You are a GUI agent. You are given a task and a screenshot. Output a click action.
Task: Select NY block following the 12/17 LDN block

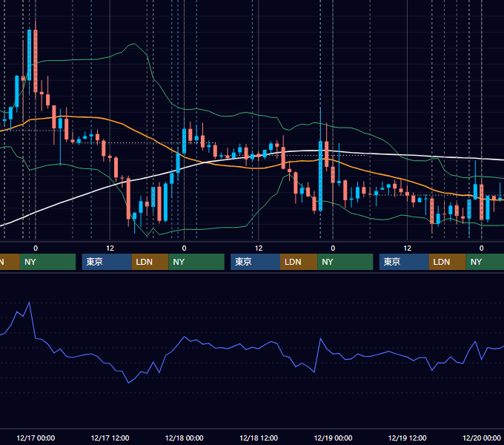pyautogui.click(x=196, y=262)
